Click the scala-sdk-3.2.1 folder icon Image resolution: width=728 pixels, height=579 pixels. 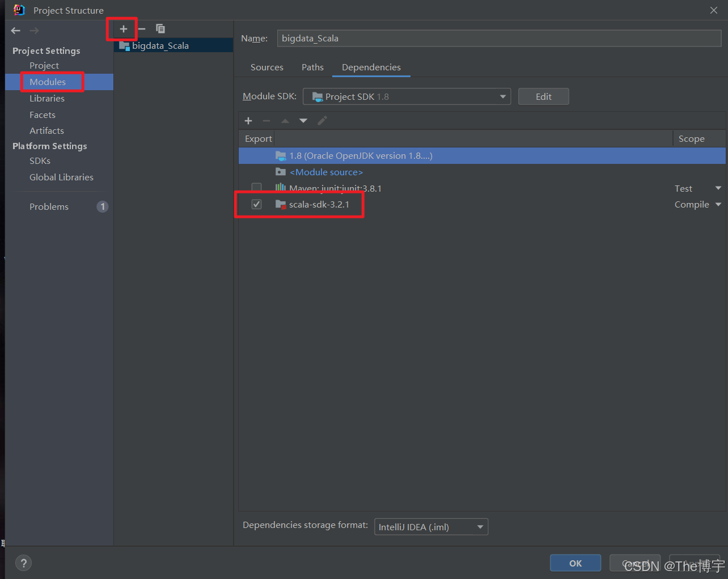point(281,205)
